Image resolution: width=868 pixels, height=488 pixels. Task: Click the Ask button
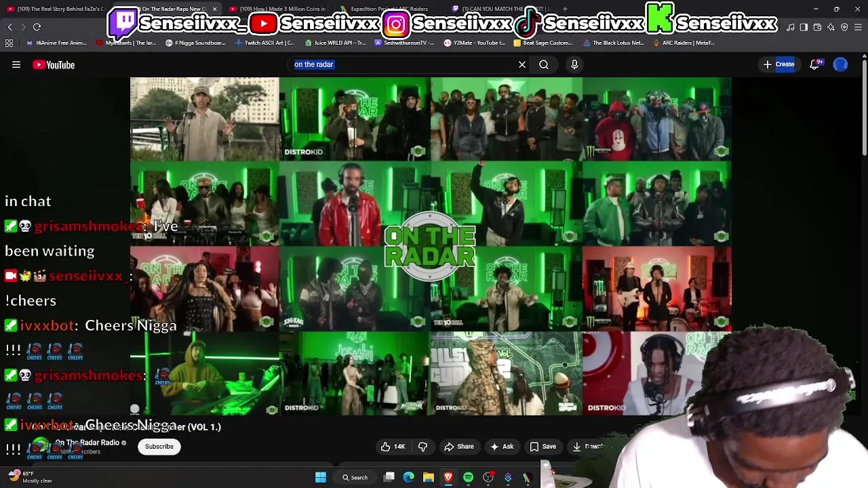point(501,447)
